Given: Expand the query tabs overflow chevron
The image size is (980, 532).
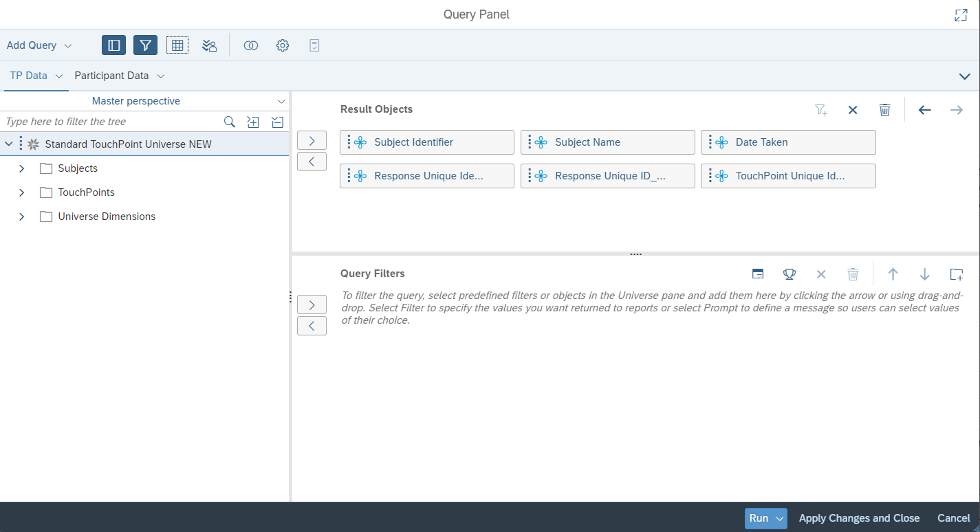Looking at the screenshot, I should 964,76.
